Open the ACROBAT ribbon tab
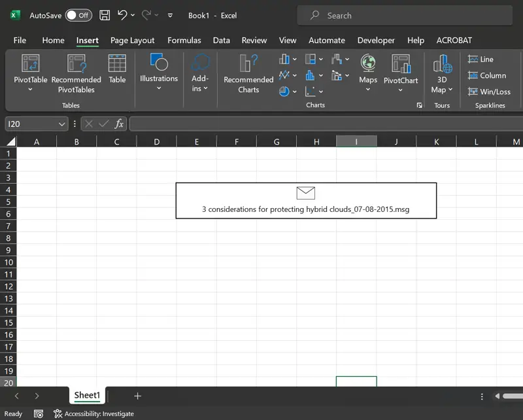 [454, 40]
